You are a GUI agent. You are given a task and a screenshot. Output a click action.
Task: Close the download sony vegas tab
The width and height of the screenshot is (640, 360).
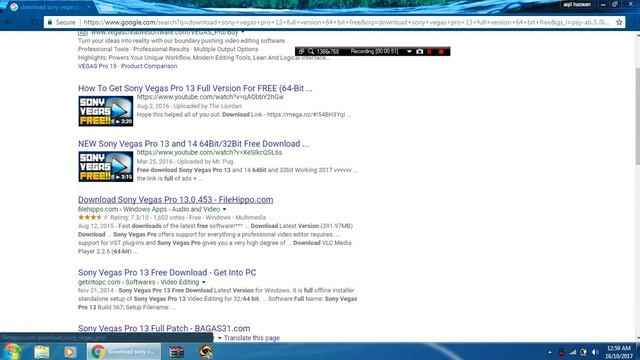click(88, 7)
